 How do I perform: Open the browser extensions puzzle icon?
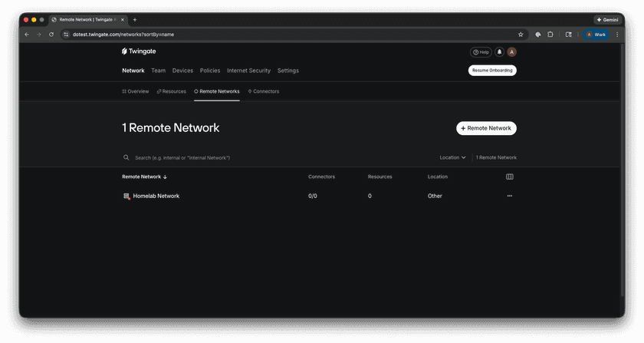550,35
